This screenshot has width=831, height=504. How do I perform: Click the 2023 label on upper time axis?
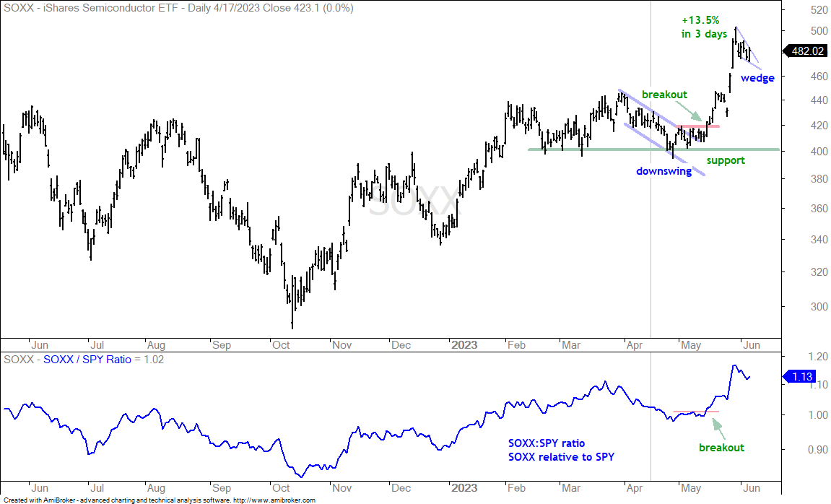[x=464, y=345]
